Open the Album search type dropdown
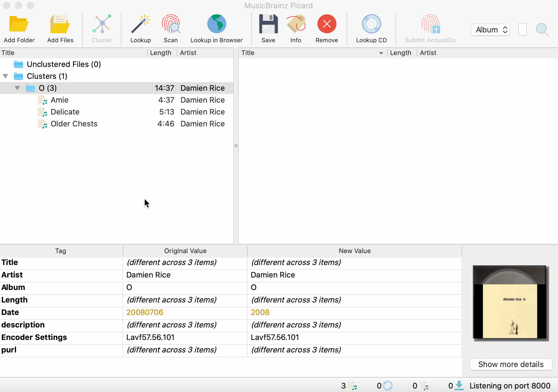This screenshot has height=392, width=558. click(x=490, y=30)
